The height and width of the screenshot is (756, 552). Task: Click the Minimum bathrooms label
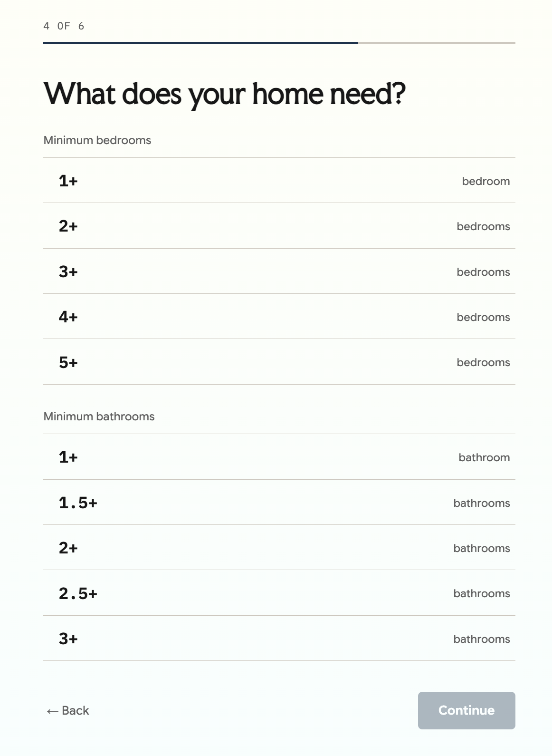tap(99, 417)
